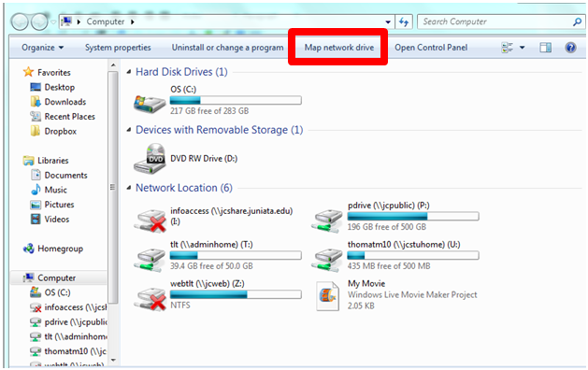Click the navigation pane scroll-up arrow
The image size is (588, 370).
113,66
